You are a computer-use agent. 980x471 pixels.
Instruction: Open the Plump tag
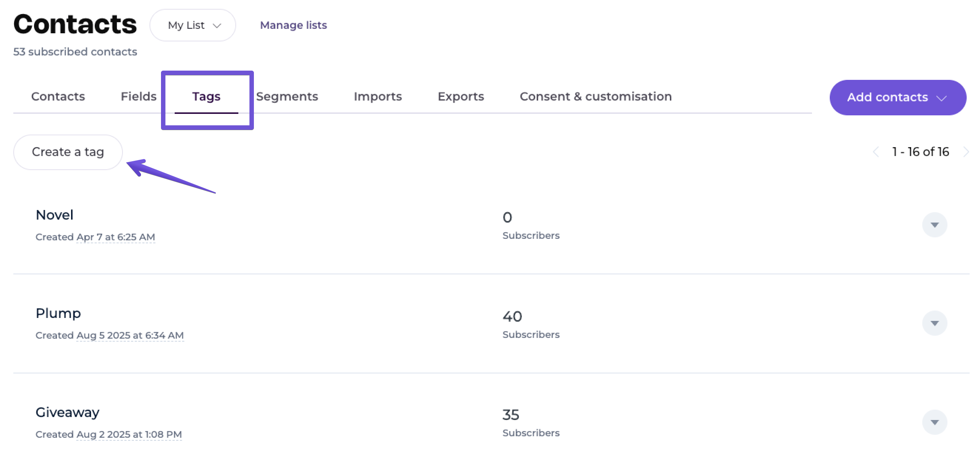(58, 314)
